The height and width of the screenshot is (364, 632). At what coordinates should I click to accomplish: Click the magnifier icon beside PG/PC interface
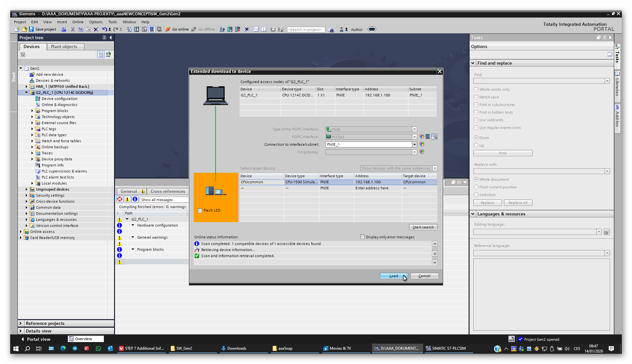tap(434, 137)
